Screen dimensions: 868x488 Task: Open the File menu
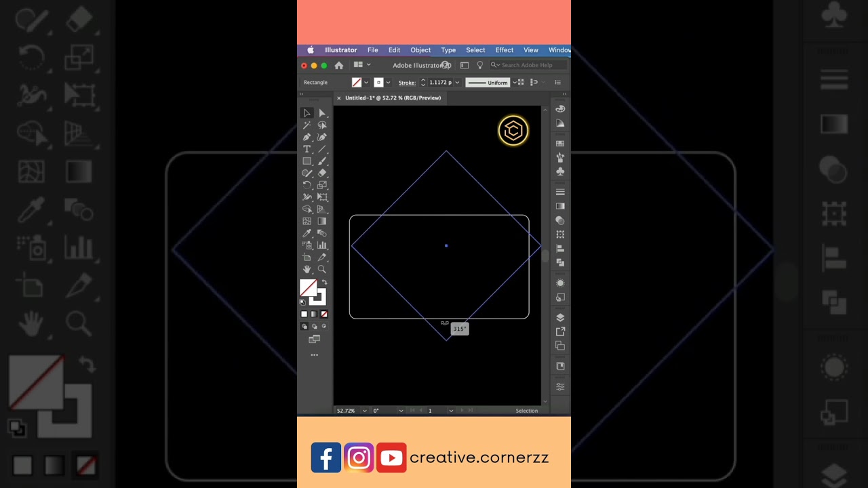coord(373,50)
